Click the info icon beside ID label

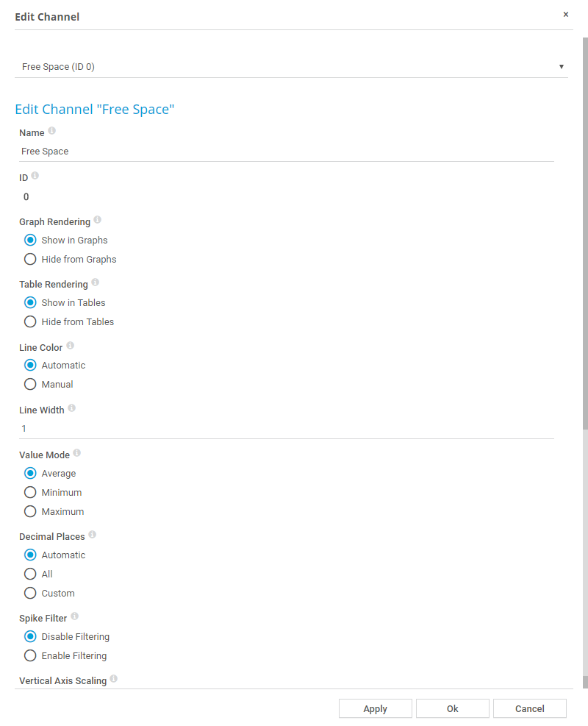[x=35, y=177]
